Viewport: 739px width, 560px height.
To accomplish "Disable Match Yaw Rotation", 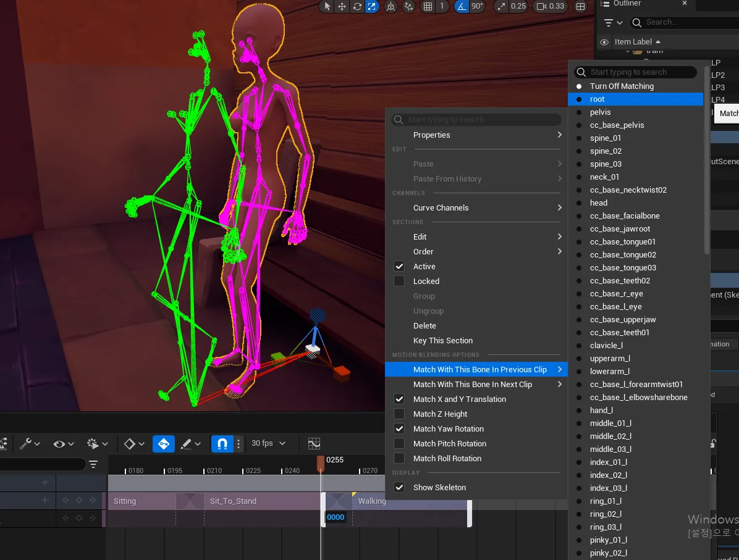I will click(x=399, y=428).
